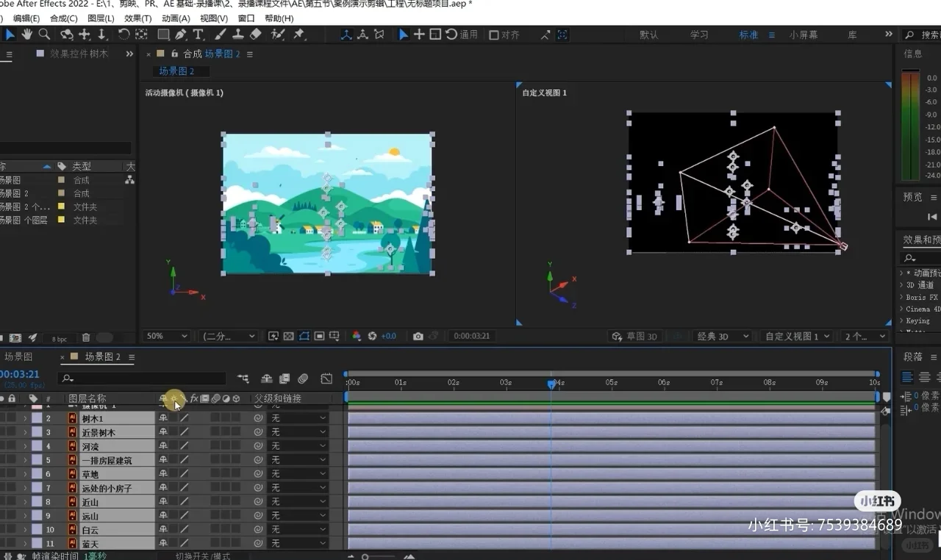Screen dimensions: 941x560
Task: Open parent dropdown for 白云 layer
Action: [x=298, y=530]
